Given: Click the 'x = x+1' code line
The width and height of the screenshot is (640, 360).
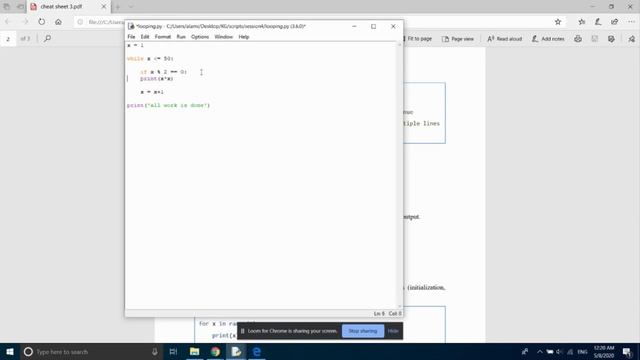Looking at the screenshot, I should [152, 92].
